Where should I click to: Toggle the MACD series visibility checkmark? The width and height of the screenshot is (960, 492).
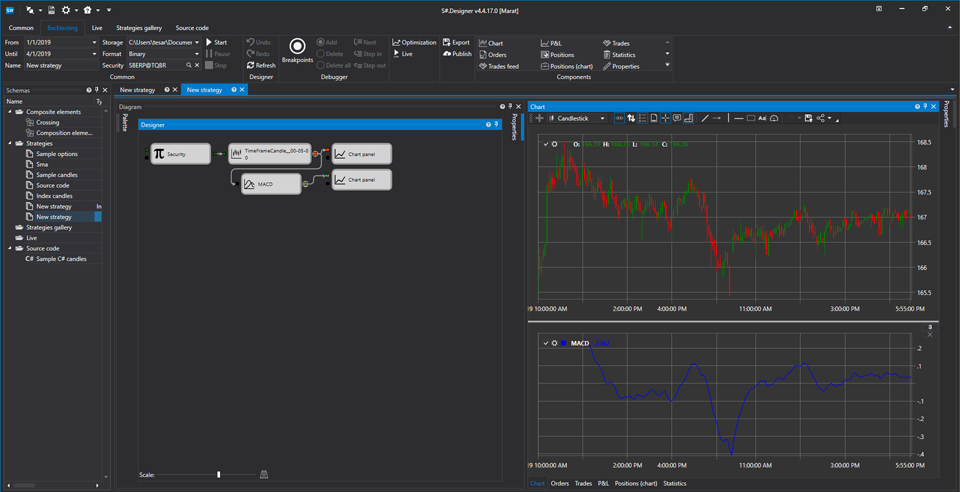[545, 343]
